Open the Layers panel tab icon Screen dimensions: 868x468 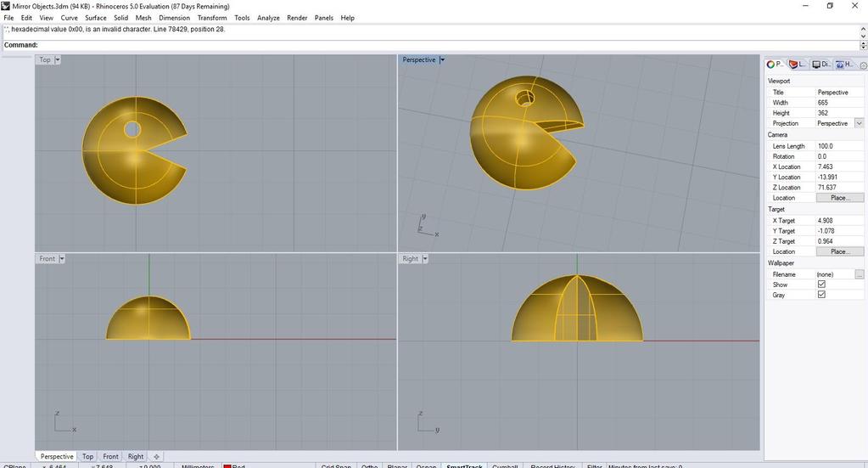793,65
